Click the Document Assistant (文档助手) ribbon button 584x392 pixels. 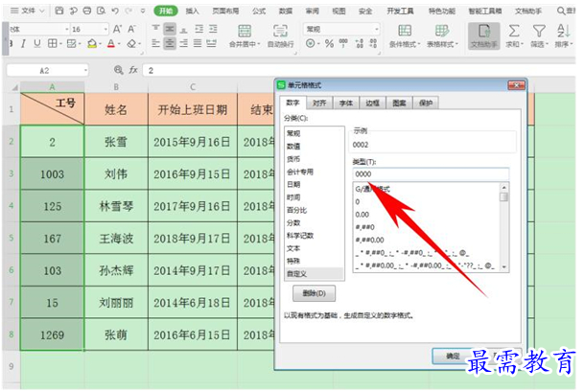click(x=484, y=36)
